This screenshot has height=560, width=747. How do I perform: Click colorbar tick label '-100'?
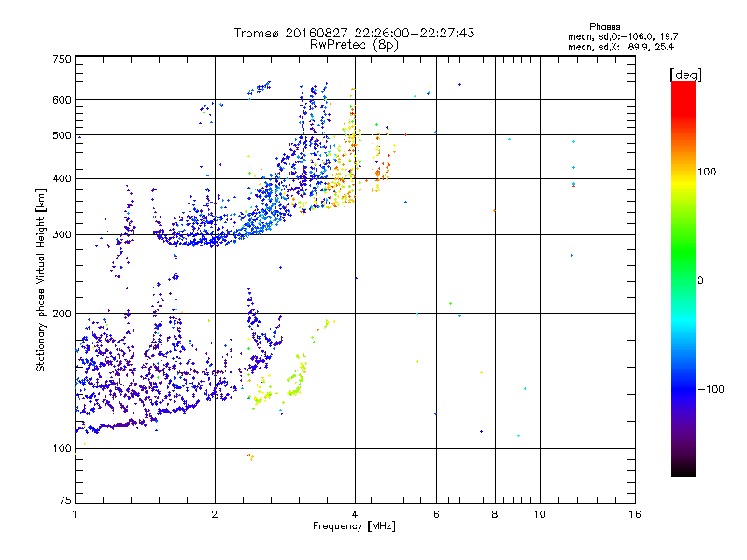[x=712, y=389]
